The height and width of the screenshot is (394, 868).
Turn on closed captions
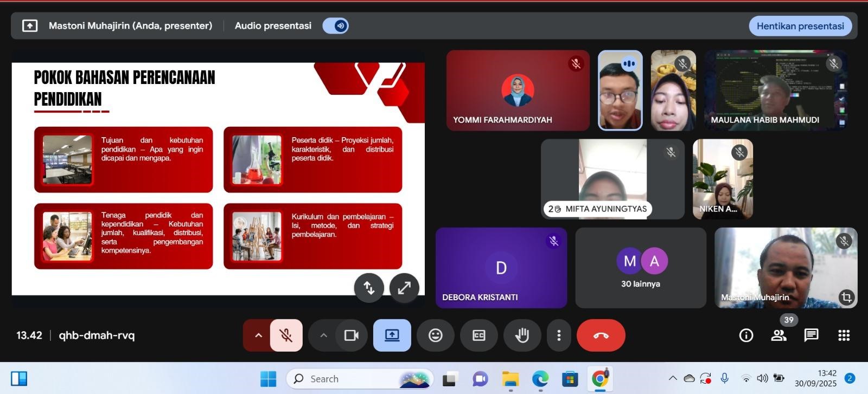point(478,335)
